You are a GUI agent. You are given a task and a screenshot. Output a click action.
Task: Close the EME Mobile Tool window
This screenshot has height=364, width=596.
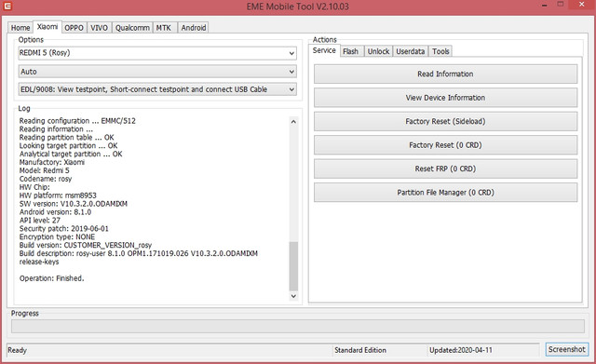[582, 5]
